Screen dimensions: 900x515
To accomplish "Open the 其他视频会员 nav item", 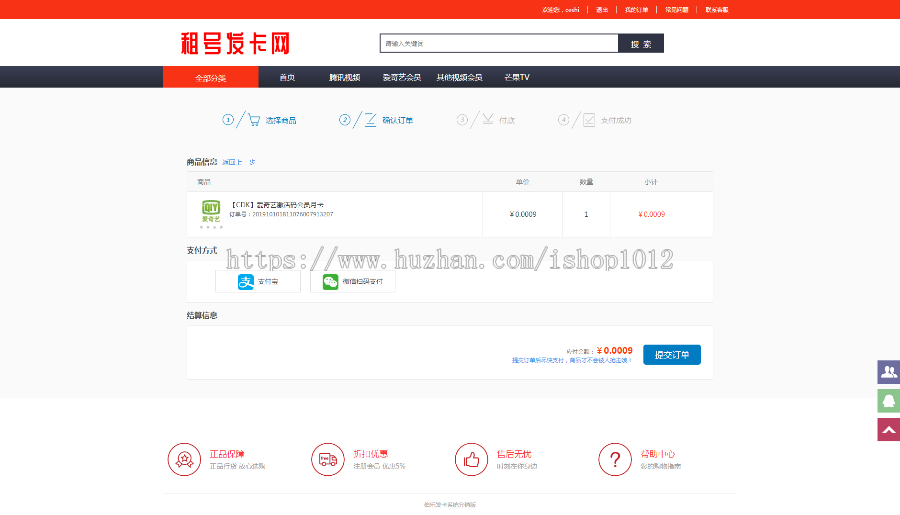I will coord(459,78).
